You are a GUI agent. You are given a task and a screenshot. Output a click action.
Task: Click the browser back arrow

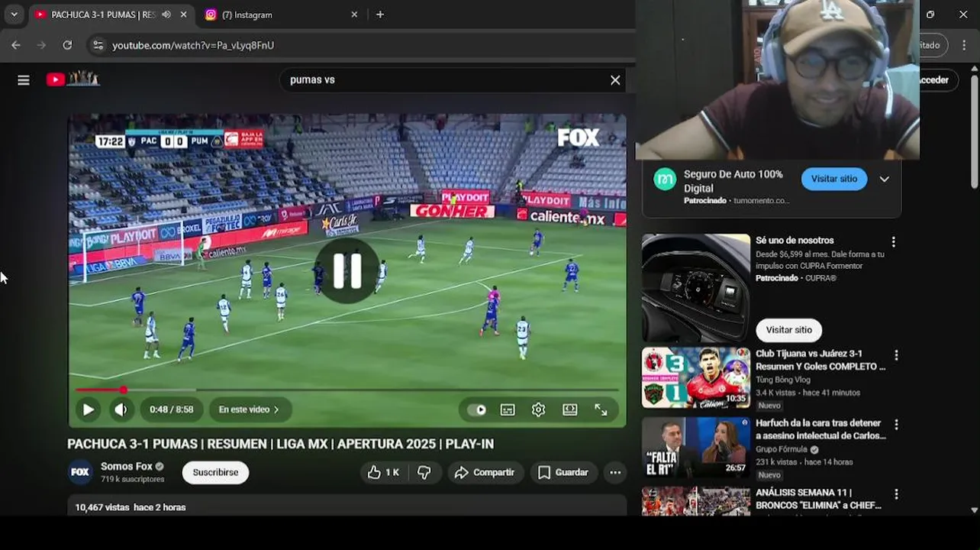coord(16,45)
